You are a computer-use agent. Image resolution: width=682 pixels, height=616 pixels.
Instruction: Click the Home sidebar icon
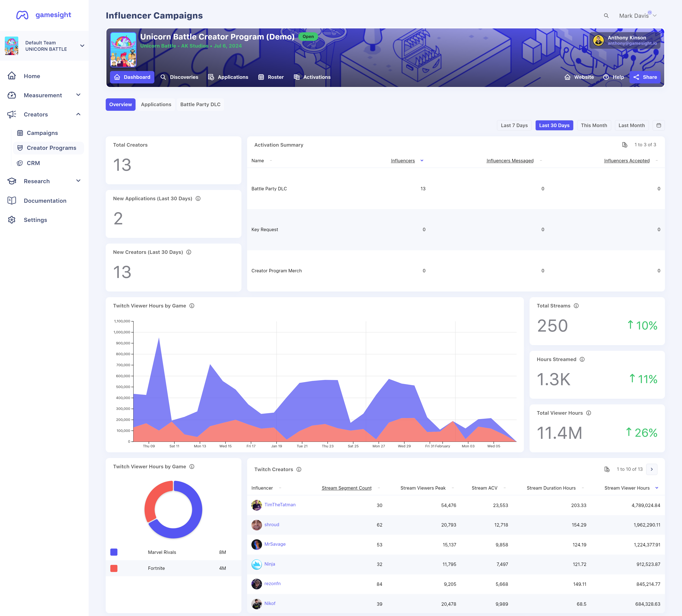12,76
